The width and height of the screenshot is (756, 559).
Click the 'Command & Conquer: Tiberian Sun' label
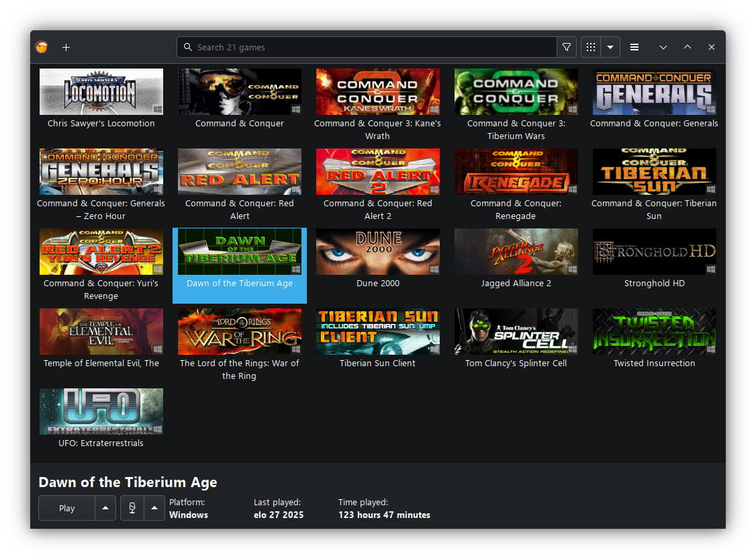point(654,210)
